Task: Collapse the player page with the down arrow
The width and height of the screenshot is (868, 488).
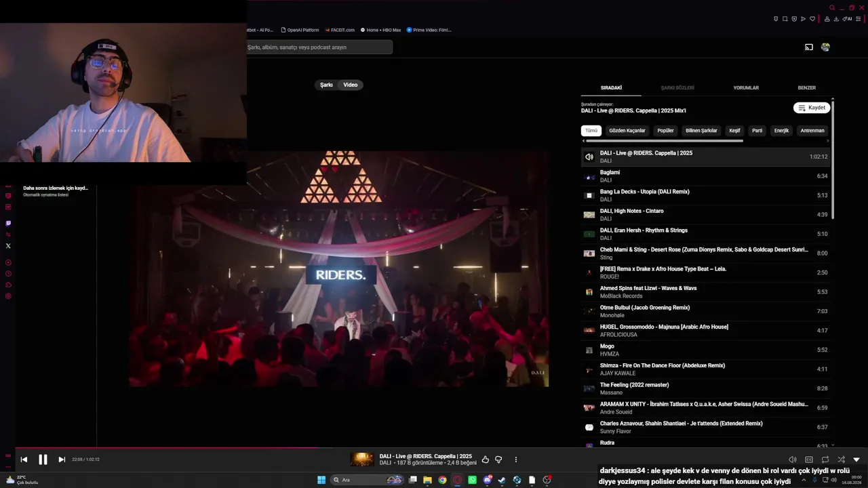Action: pyautogui.click(x=856, y=460)
